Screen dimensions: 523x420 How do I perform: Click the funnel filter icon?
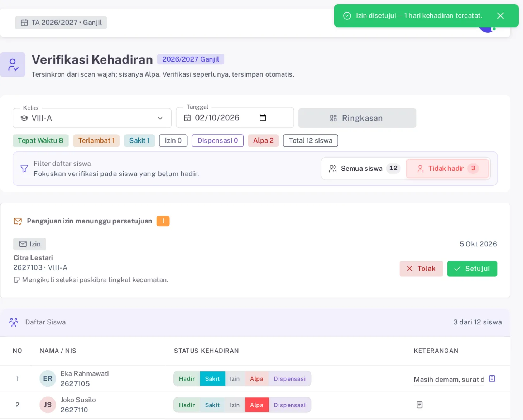click(x=24, y=169)
